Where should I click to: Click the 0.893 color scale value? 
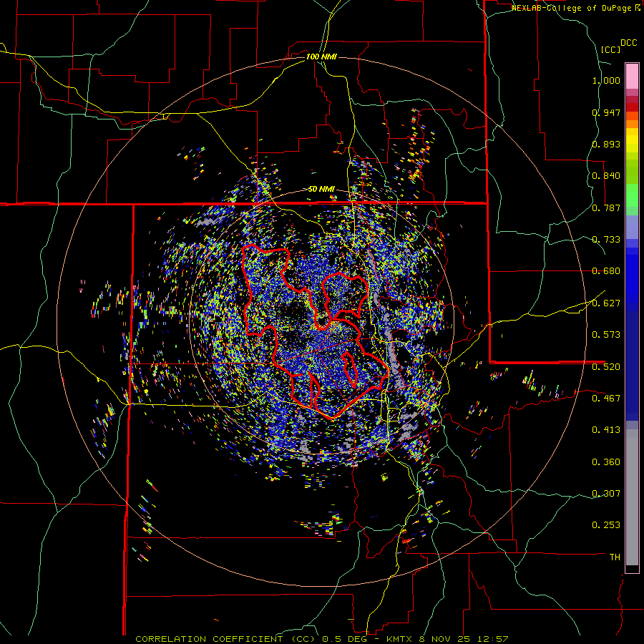(606, 144)
